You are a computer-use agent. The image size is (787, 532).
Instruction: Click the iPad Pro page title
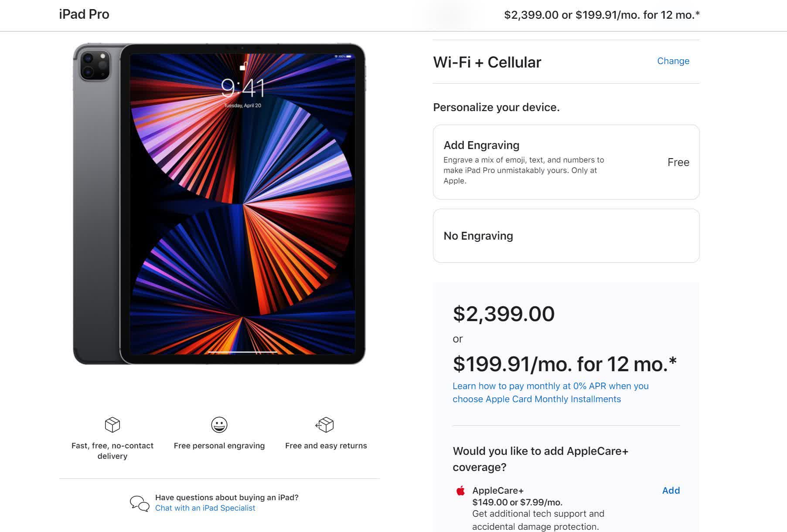click(84, 14)
